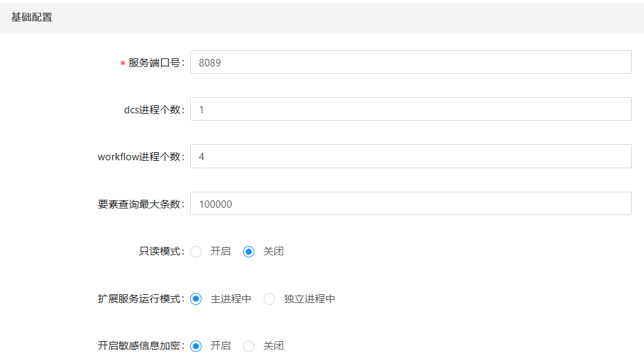
Task: Disable 敏感信息加密 with the 关闭 radio
Action: (249, 346)
